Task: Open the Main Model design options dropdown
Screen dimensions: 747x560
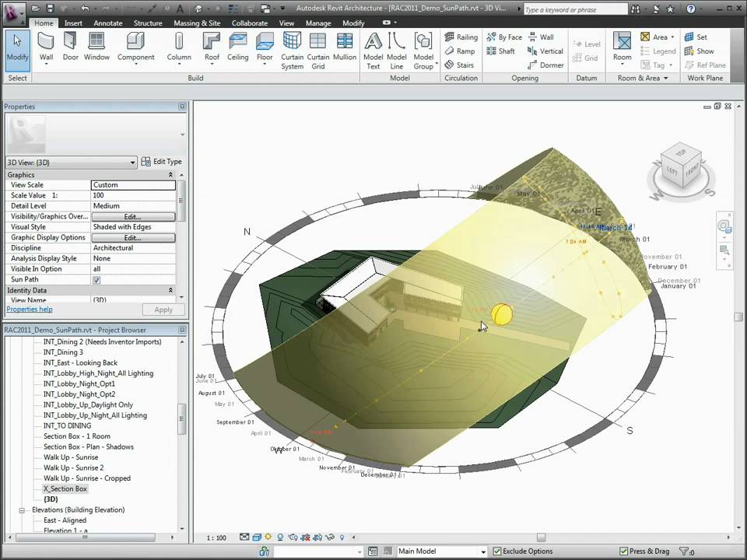Action: (x=441, y=551)
